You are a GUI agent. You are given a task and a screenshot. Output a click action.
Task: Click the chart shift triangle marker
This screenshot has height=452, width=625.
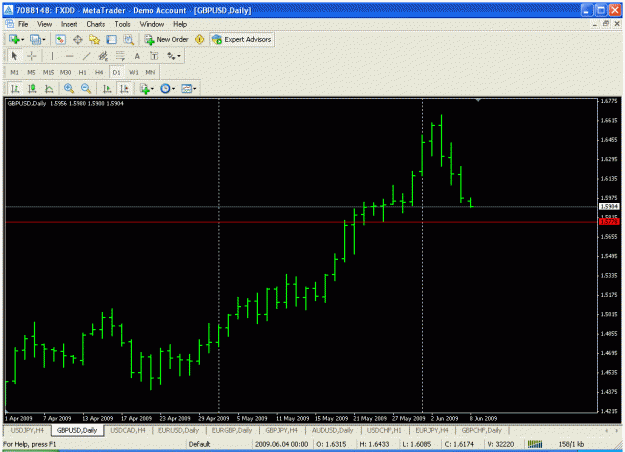pyautogui.click(x=478, y=100)
